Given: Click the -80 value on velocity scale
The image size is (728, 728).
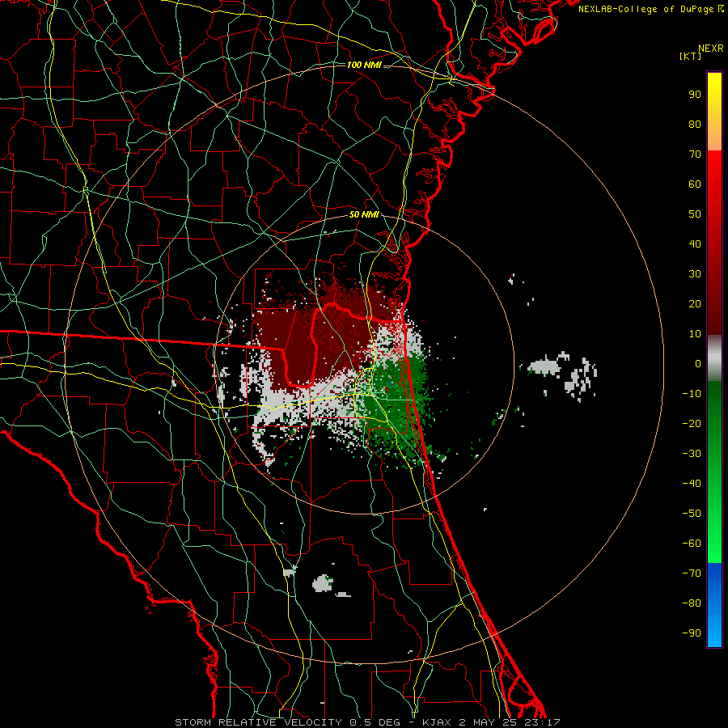Looking at the screenshot, I should click(692, 603).
